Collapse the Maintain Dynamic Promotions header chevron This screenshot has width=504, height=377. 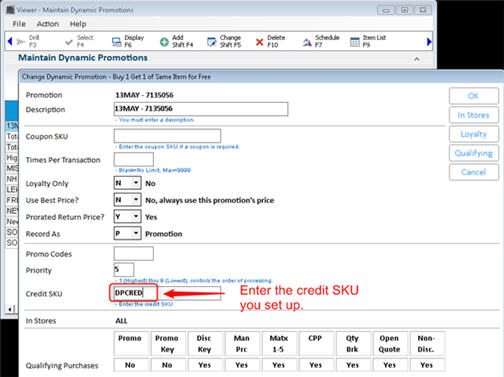(417, 59)
